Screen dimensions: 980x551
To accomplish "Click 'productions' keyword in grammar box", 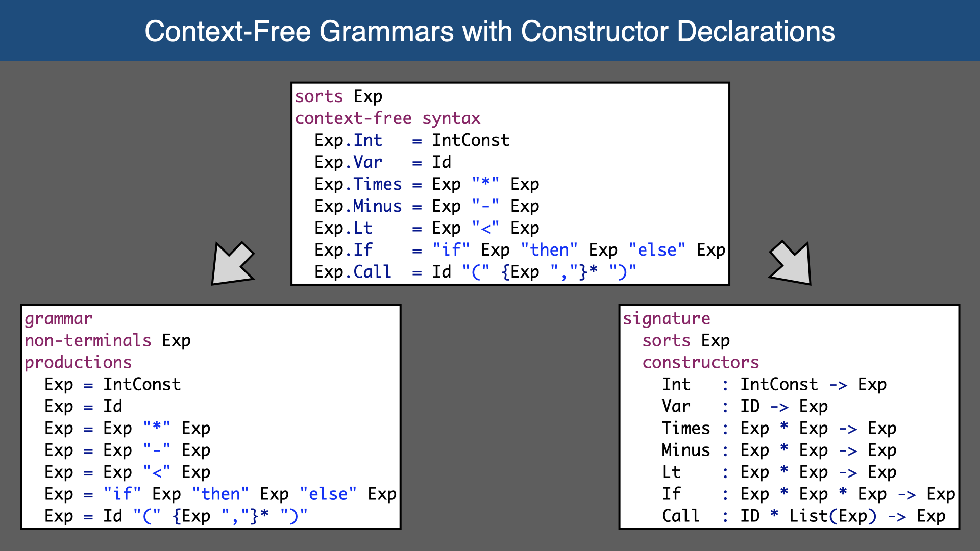I will [x=78, y=363].
